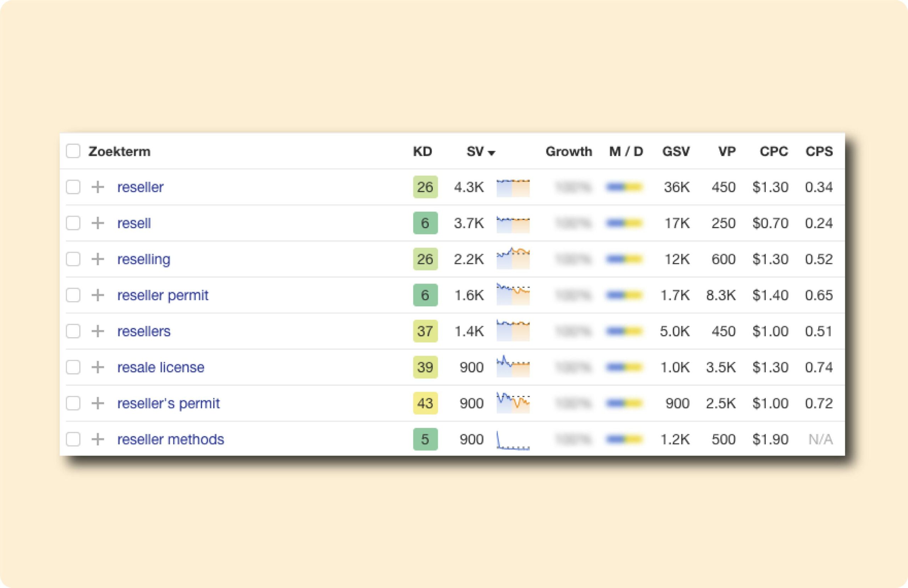Check the box for the 'reseller' row
The image size is (908, 588).
(73, 187)
